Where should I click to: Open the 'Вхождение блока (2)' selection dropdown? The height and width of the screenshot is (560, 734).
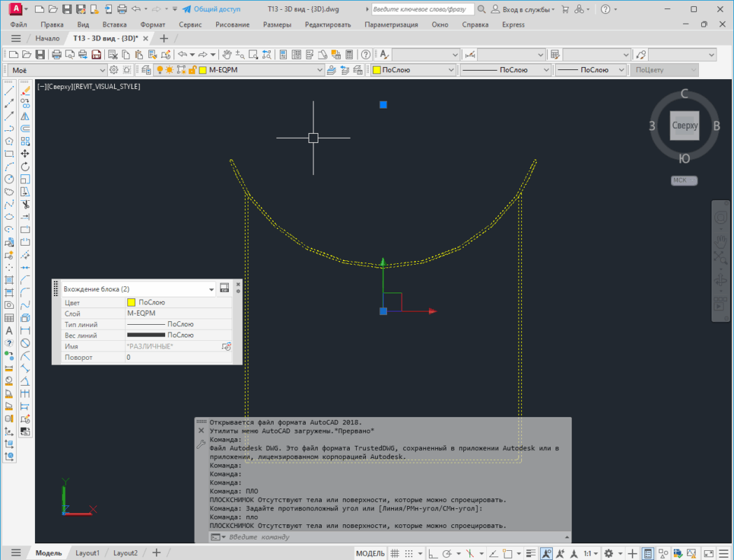(211, 289)
